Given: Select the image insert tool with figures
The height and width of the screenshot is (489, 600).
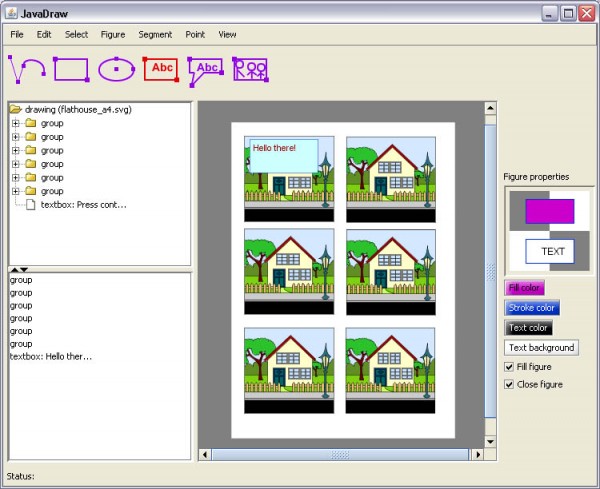Looking at the screenshot, I should point(250,68).
